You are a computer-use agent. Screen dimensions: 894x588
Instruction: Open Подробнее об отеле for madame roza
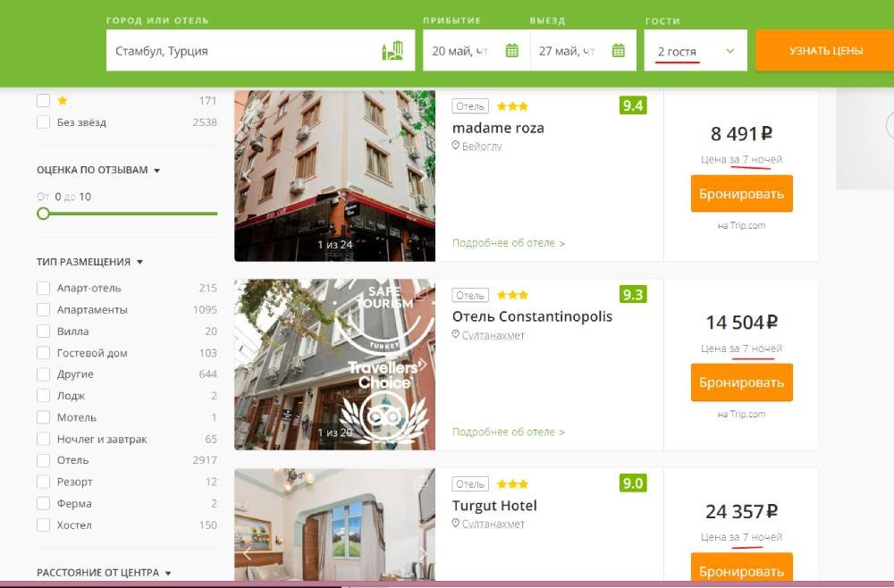click(x=508, y=243)
